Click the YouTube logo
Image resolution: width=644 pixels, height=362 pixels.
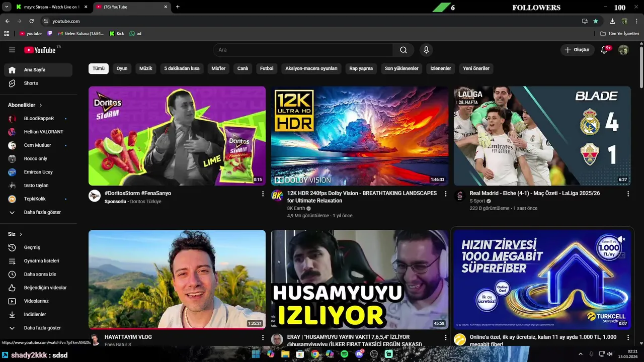tap(40, 50)
